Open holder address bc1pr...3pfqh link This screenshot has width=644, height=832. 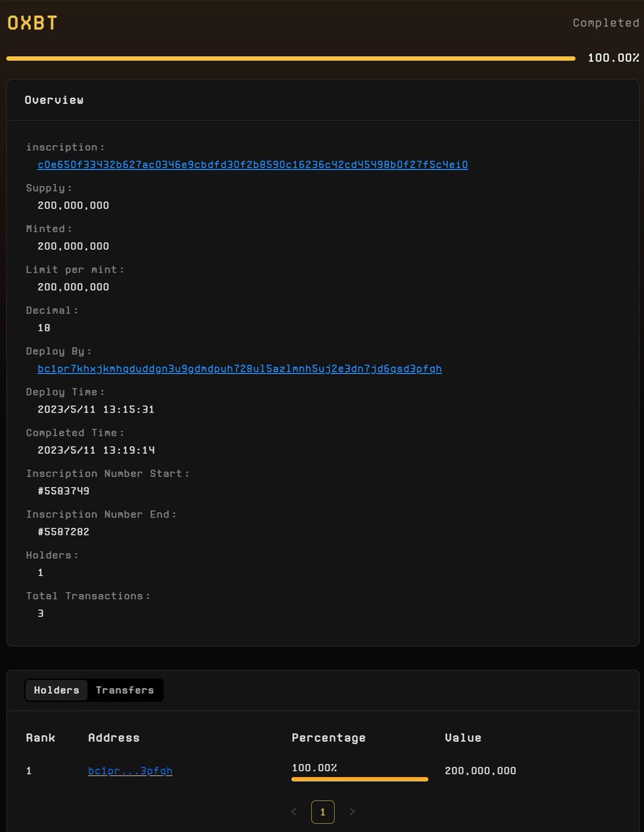pyautogui.click(x=130, y=771)
